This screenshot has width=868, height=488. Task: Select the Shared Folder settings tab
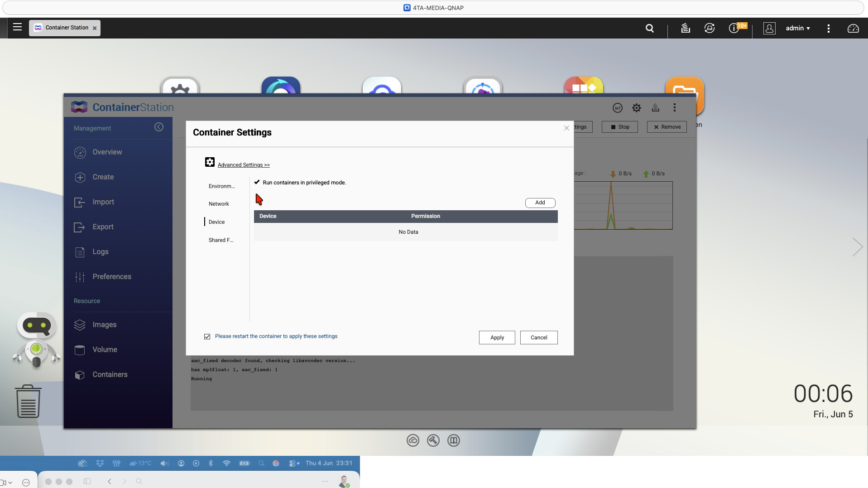click(x=221, y=240)
